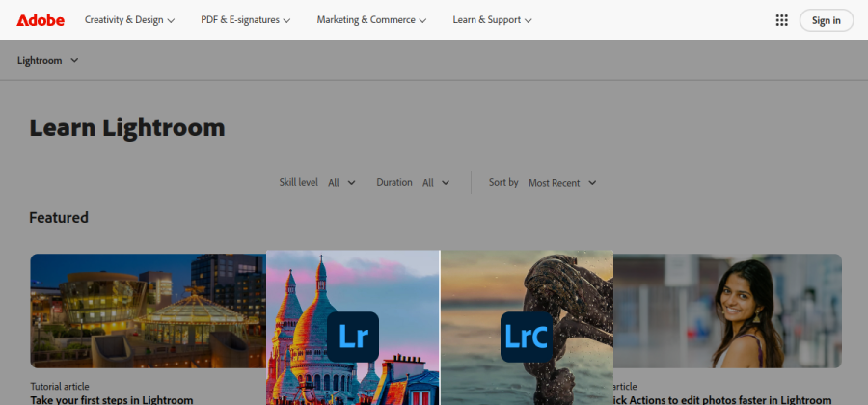Open 'Take your first steps in Lightroom' link
This screenshot has height=405, width=868.
coord(112,399)
